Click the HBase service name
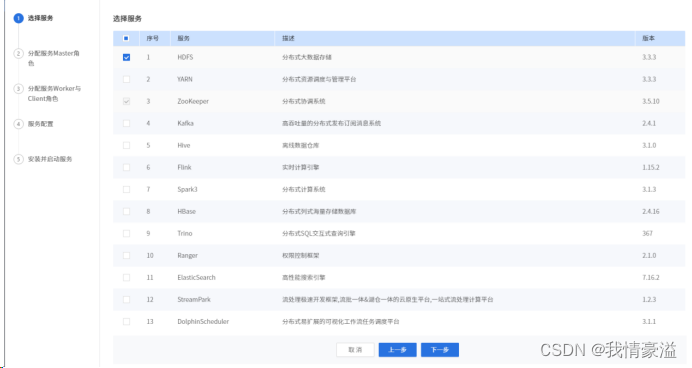 click(186, 212)
